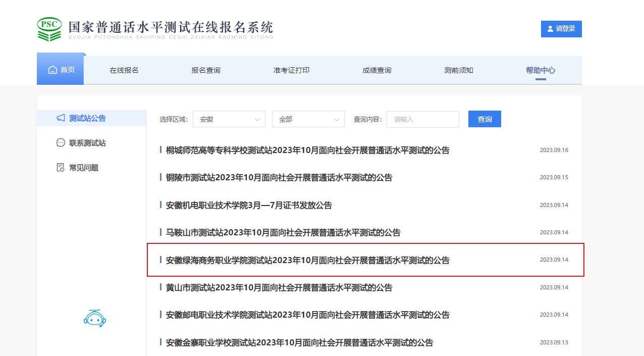
Task: Click the document icon for 常见问题
Action: 61,168
